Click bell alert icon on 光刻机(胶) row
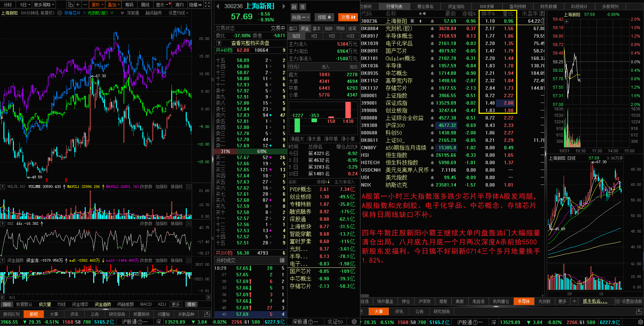Screen dimensions: 644x326 coord(432,28)
